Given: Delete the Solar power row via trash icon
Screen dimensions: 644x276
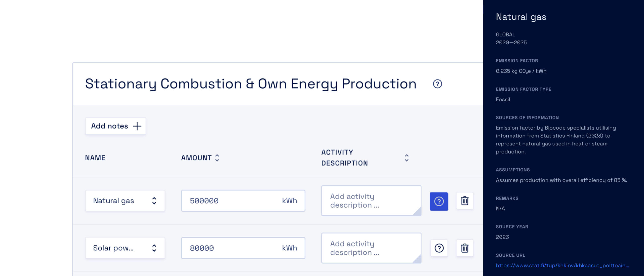Looking at the screenshot, I should coord(464,248).
